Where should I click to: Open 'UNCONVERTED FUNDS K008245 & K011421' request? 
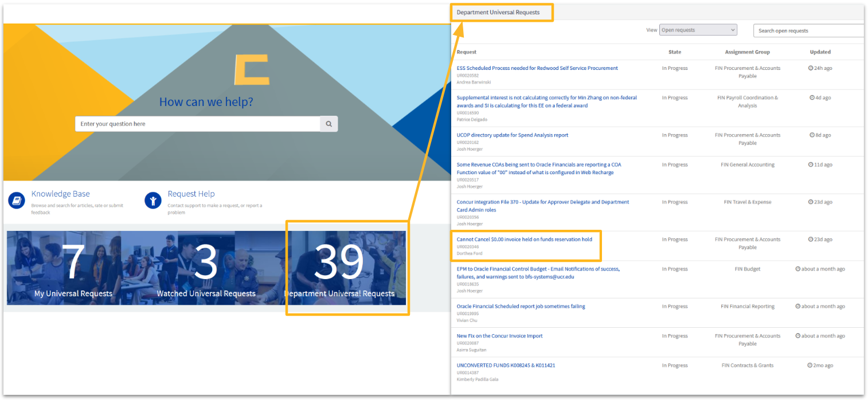(506, 365)
